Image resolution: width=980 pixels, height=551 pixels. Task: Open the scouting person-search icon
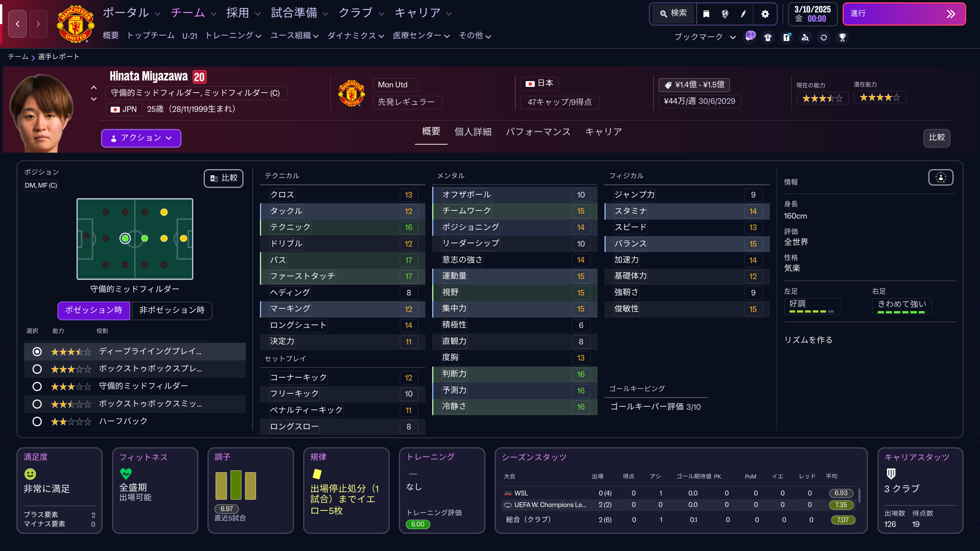805,37
